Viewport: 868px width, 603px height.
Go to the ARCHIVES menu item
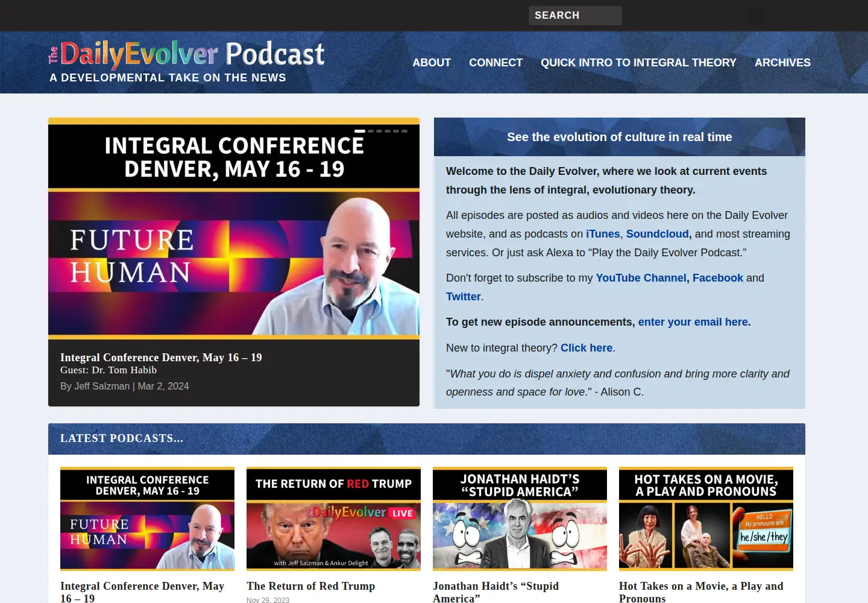coord(782,63)
